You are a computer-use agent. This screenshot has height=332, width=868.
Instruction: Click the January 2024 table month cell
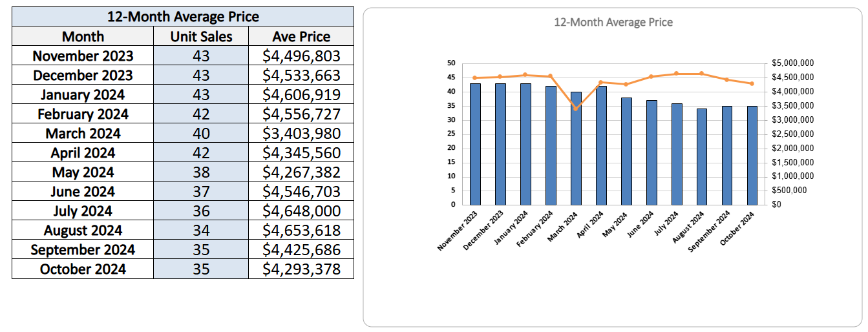coord(83,94)
